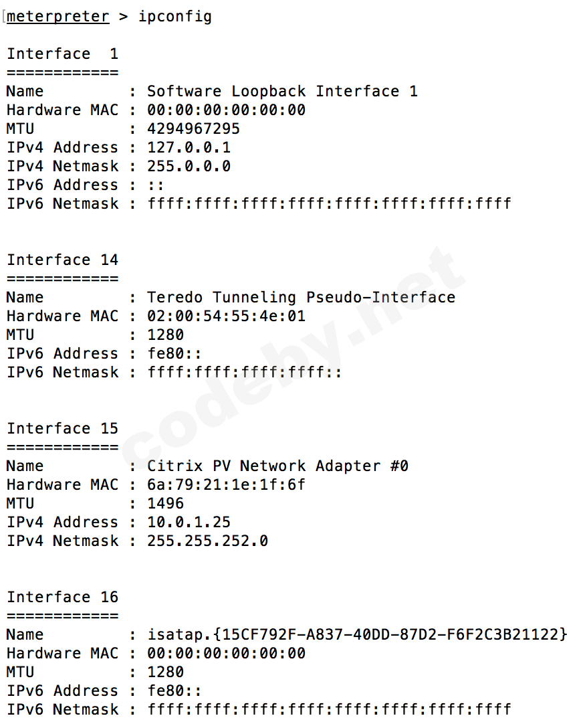The image size is (583, 728).
Task: Click Citrix PV Network Adapter #0
Action: [x=277, y=466]
